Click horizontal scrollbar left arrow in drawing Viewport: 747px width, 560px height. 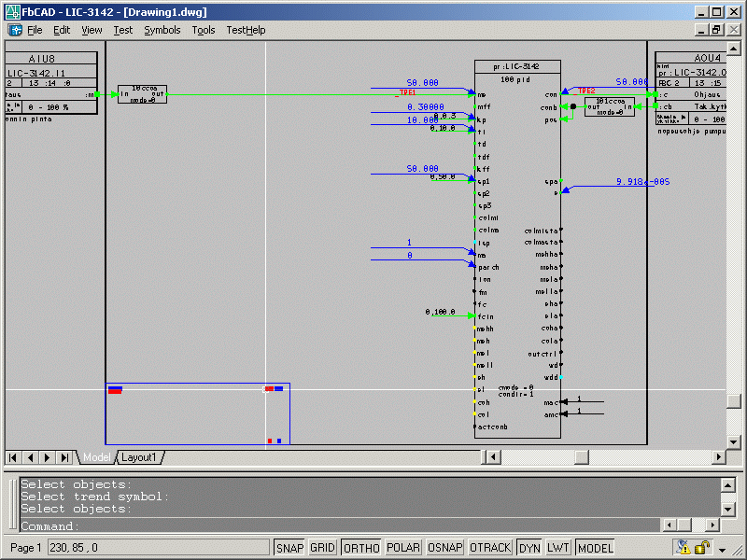[x=493, y=457]
